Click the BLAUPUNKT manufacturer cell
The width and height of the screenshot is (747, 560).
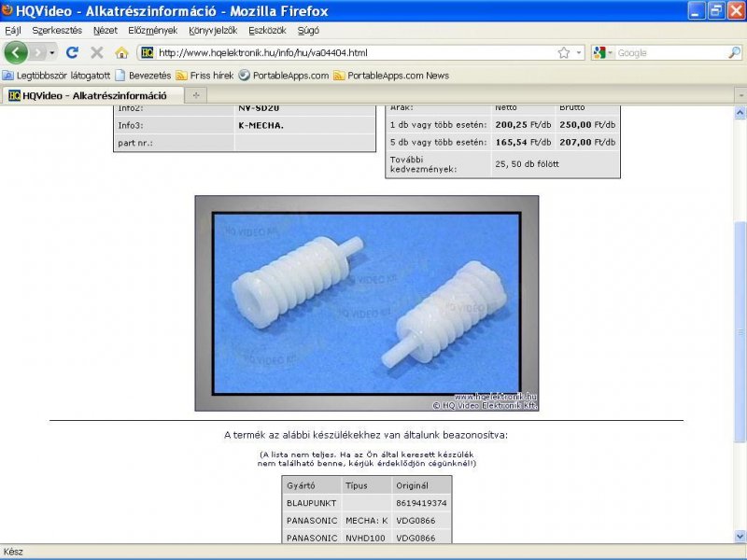tap(312, 503)
